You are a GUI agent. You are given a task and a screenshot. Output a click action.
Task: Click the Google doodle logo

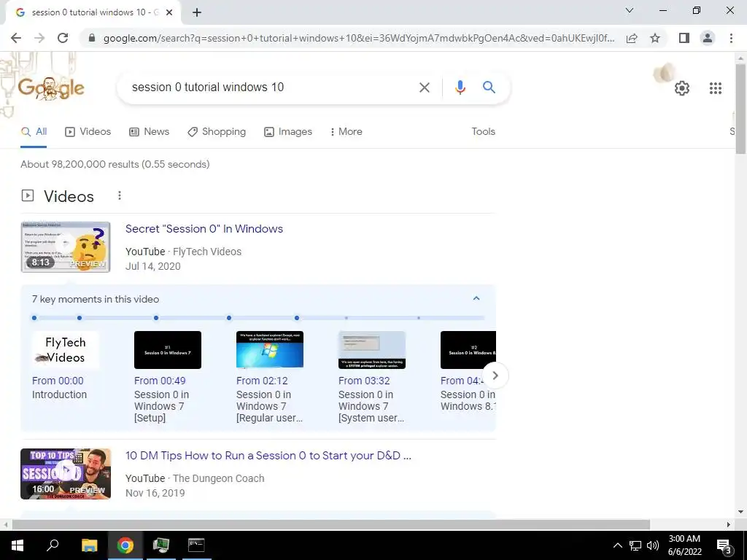coord(52,87)
